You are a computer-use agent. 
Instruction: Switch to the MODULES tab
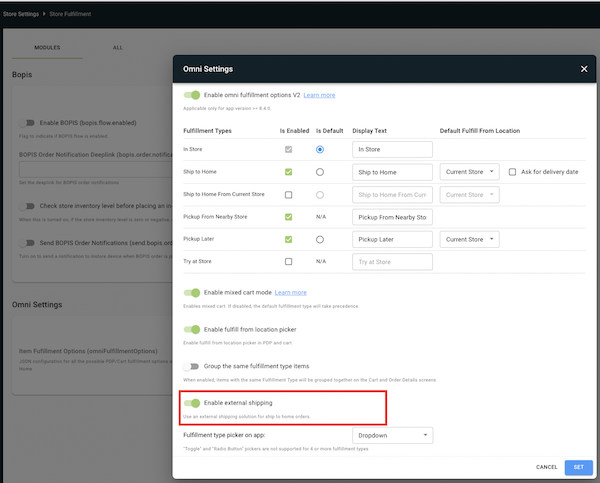47,47
